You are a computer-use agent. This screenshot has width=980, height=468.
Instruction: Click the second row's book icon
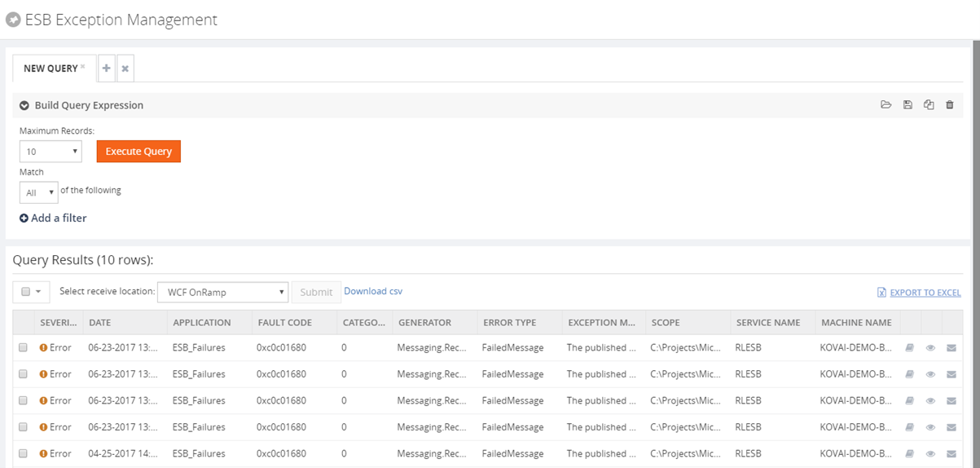click(x=910, y=374)
